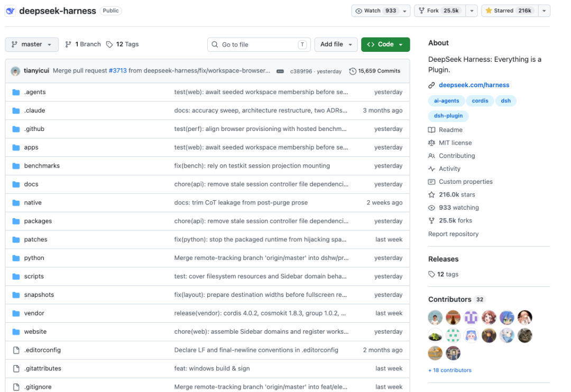Open the native folder
The width and height of the screenshot is (571, 392).
pyautogui.click(x=33, y=203)
